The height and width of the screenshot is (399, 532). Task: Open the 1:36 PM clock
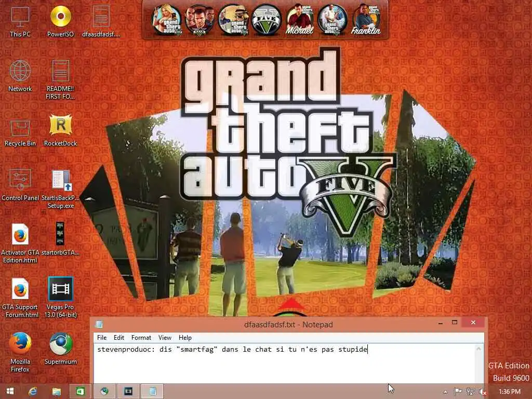[x=509, y=392]
